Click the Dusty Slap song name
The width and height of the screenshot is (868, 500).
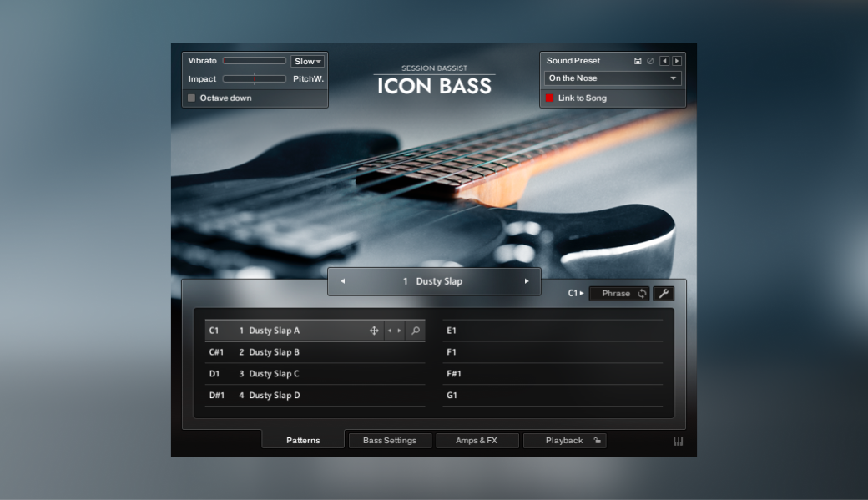(439, 281)
